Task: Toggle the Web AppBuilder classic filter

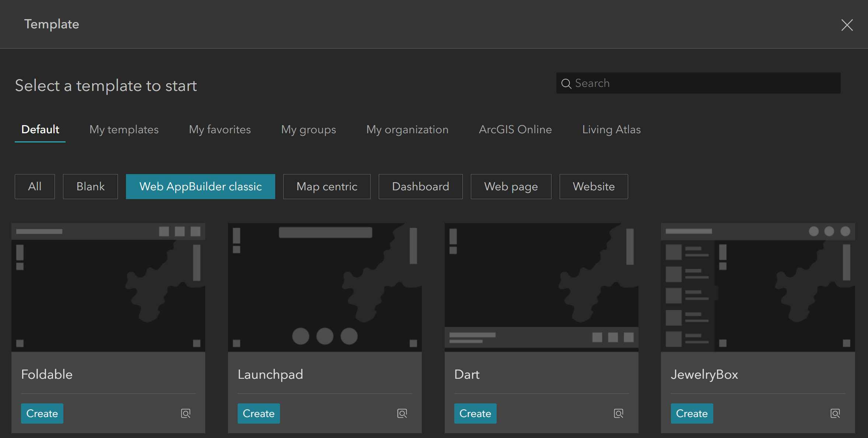Action: 200,187
